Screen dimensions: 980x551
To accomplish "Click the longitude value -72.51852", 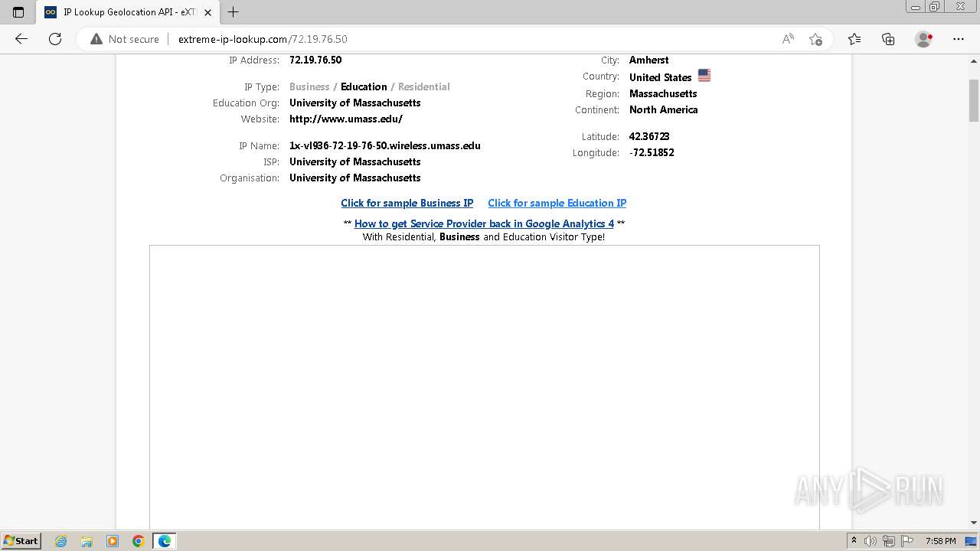I will [652, 152].
